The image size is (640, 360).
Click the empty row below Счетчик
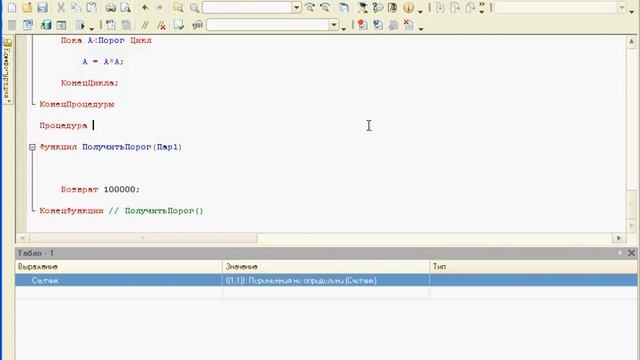tap(326, 292)
